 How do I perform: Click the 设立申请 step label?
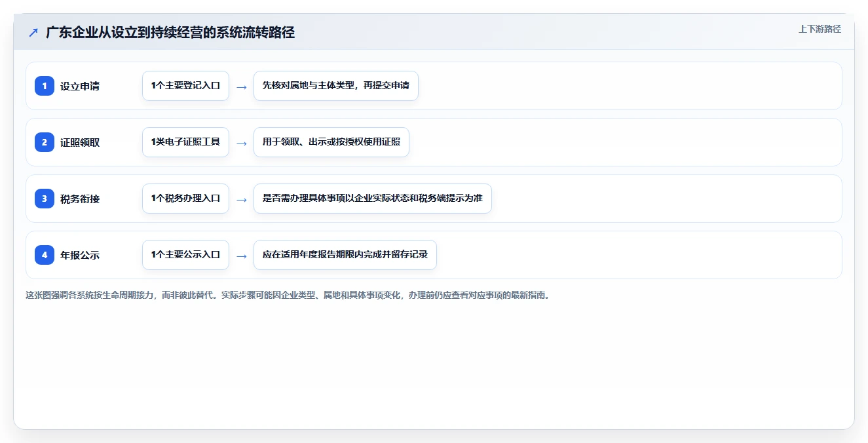tap(80, 86)
